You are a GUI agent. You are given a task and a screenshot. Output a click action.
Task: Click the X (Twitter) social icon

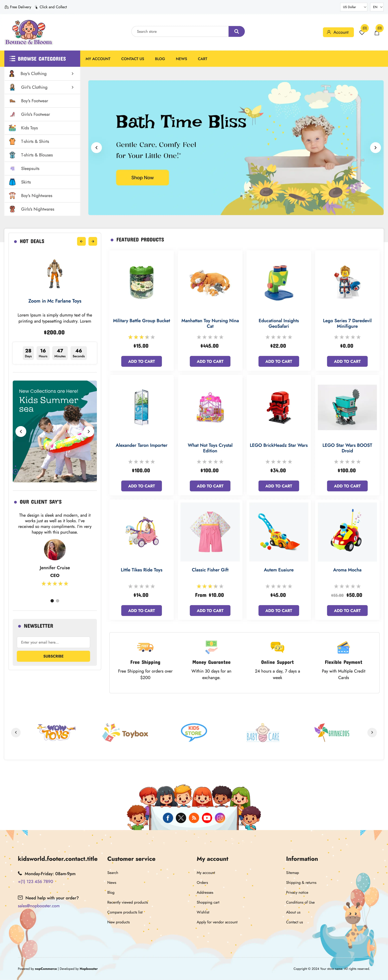pyautogui.click(x=181, y=818)
